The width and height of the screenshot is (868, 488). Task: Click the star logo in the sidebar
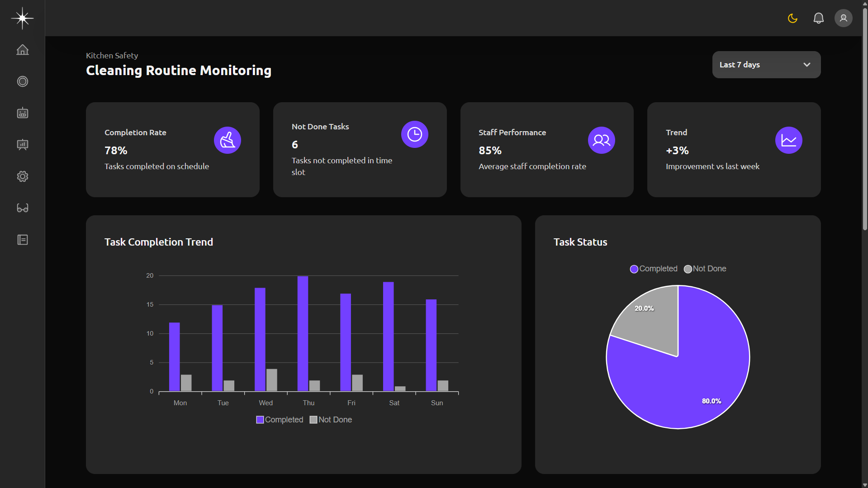click(22, 18)
